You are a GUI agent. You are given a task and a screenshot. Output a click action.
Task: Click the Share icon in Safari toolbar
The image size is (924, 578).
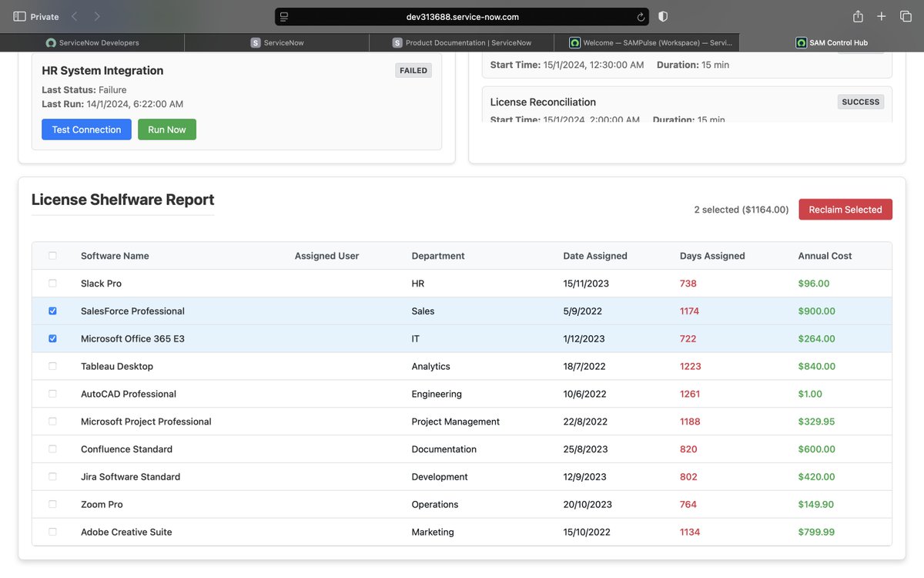click(x=858, y=16)
